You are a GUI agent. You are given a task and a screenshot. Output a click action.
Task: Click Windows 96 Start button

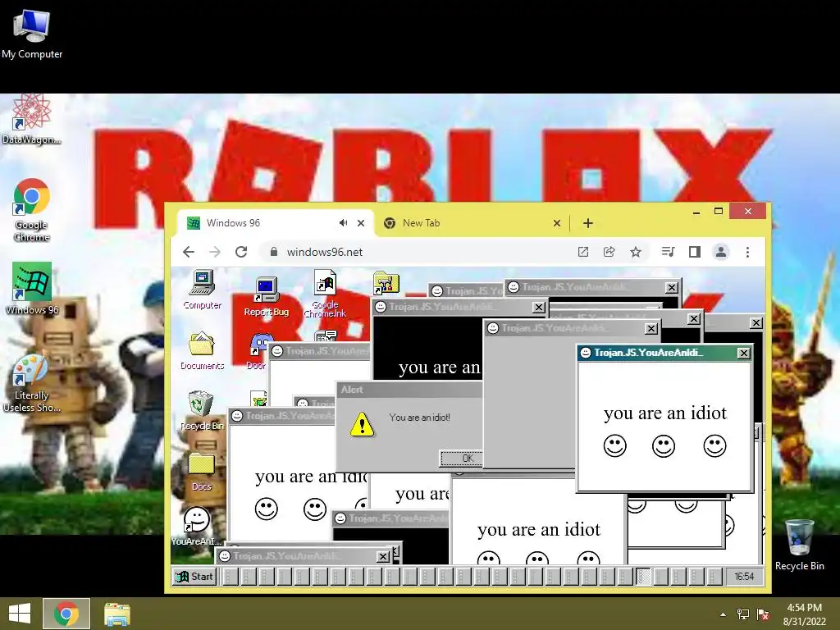(x=194, y=577)
